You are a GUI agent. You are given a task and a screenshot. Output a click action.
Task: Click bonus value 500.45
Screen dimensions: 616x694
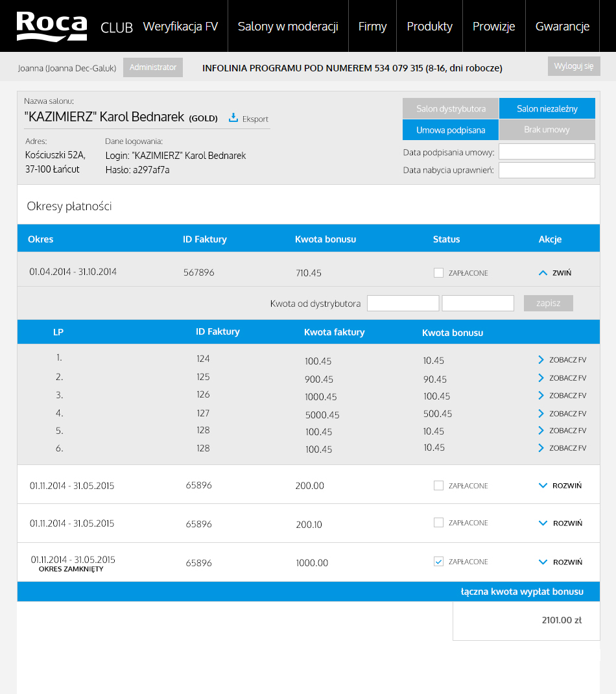tap(438, 414)
